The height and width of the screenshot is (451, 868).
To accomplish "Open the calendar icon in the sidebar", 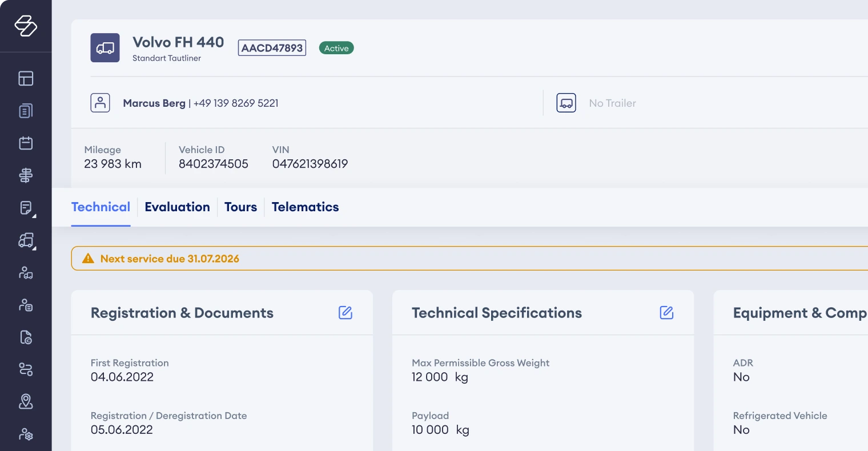I will click(x=26, y=143).
